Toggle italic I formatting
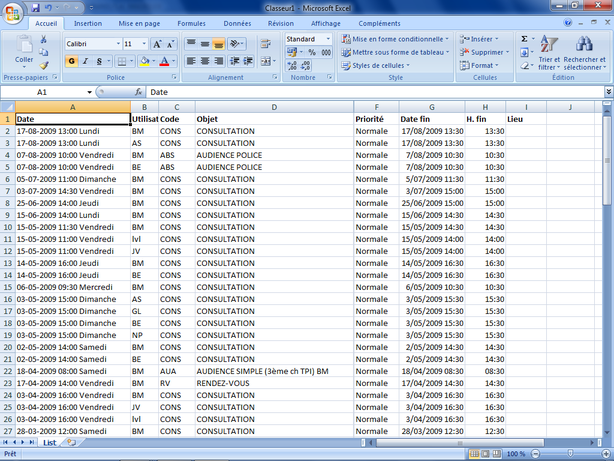 coord(85,61)
